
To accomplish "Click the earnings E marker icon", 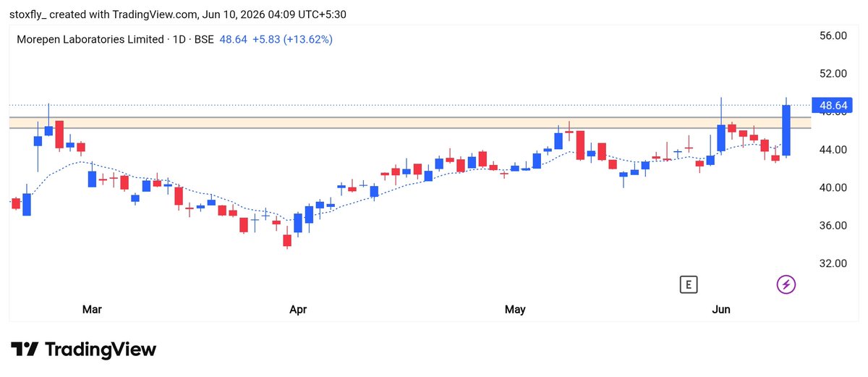I will [688, 284].
